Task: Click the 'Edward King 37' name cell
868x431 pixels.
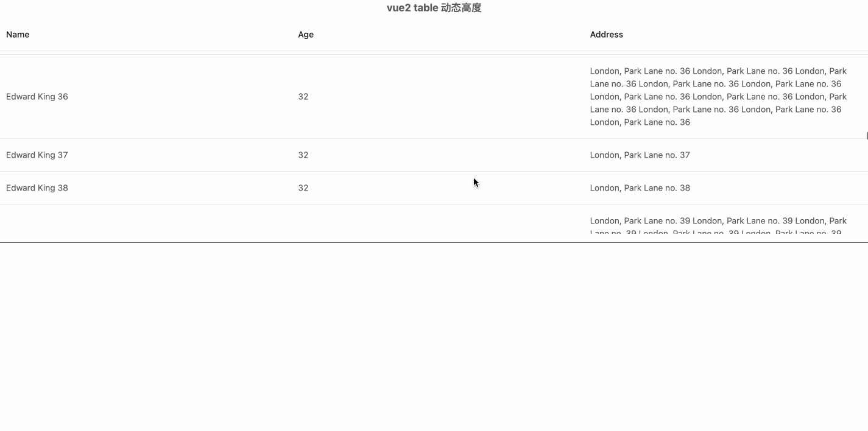Action: point(37,155)
